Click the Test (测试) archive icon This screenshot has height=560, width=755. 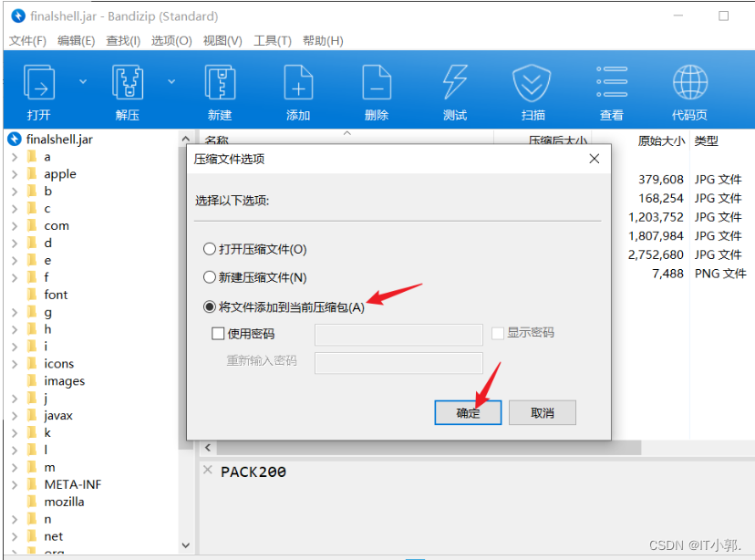point(455,83)
